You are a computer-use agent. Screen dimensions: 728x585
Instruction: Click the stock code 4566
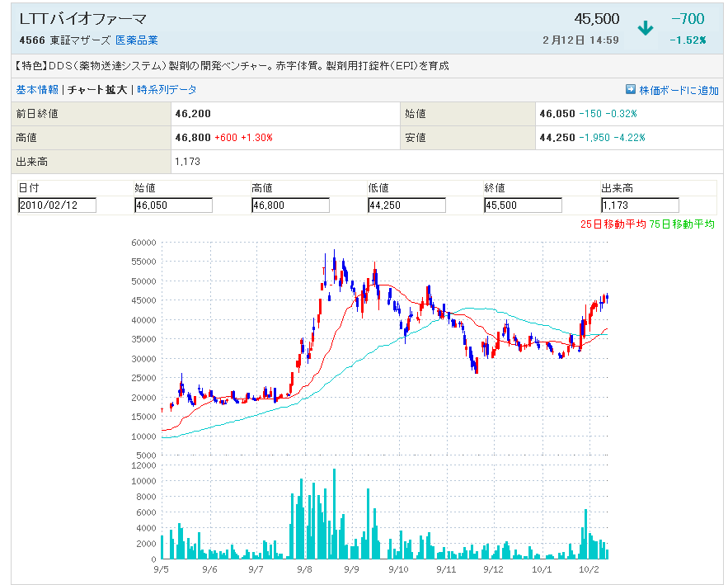click(x=30, y=40)
